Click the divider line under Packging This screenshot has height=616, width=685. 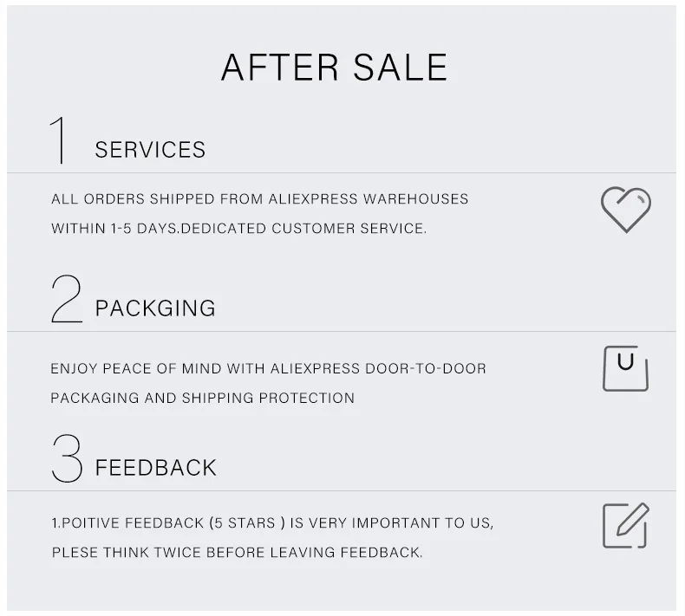pyautogui.click(x=342, y=332)
